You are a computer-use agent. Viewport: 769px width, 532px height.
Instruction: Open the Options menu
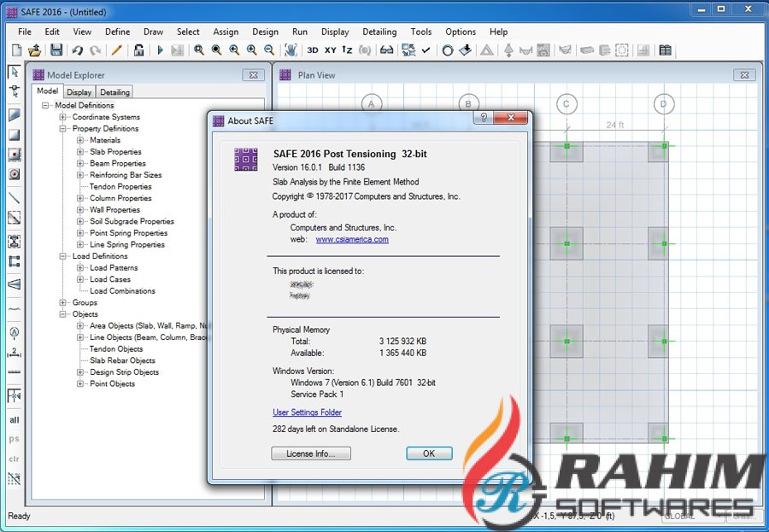click(461, 32)
